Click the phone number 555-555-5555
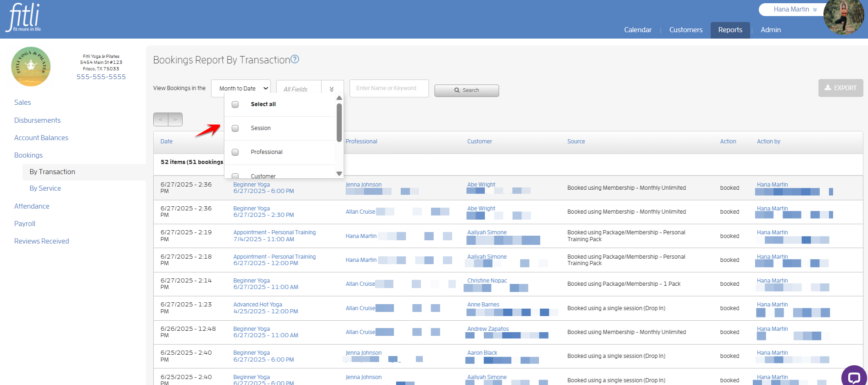The width and height of the screenshot is (868, 385). tap(101, 77)
